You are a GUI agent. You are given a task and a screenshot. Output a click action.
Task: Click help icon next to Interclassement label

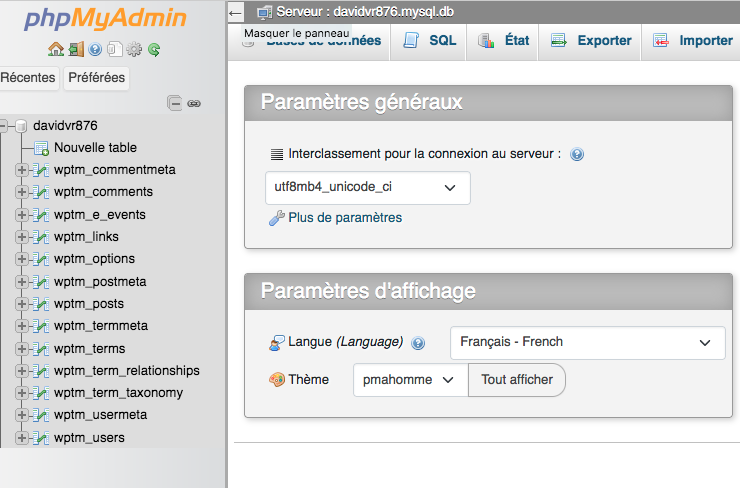point(577,155)
